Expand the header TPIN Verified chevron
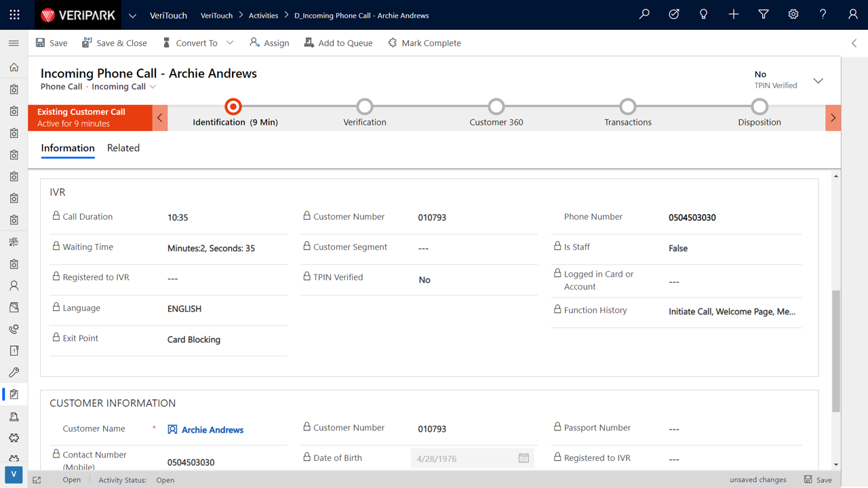The width and height of the screenshot is (868, 488). [x=818, y=81]
